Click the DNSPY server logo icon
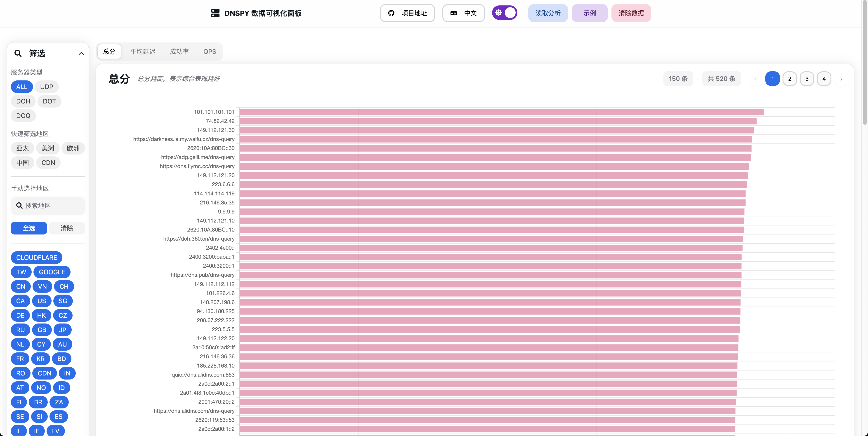Screen dimensions: 868x436 click(215, 13)
